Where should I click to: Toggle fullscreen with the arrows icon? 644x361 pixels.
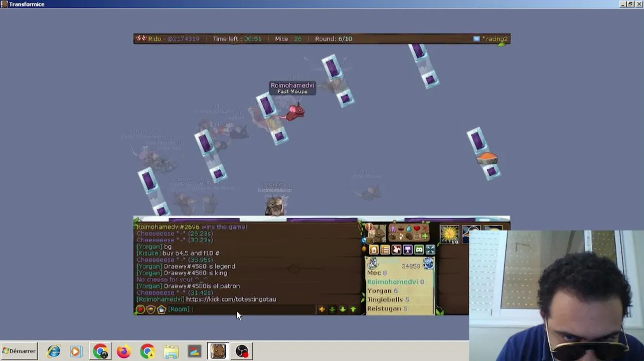click(x=430, y=250)
